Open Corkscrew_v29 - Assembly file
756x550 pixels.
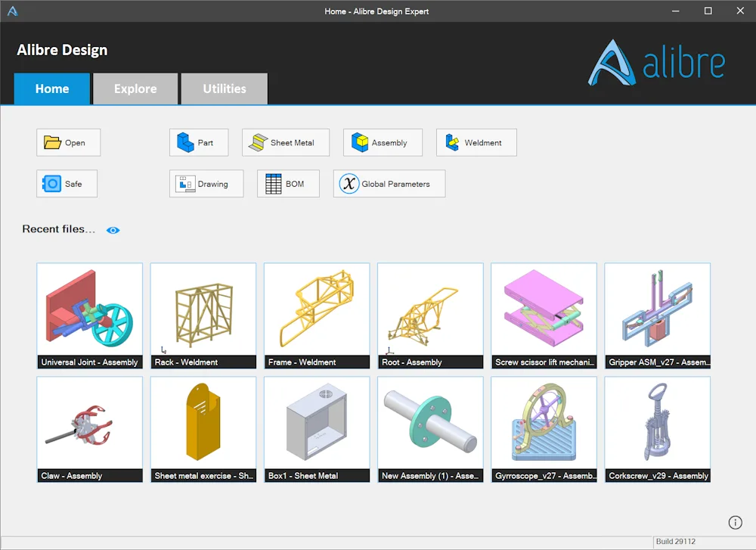pyautogui.click(x=657, y=430)
